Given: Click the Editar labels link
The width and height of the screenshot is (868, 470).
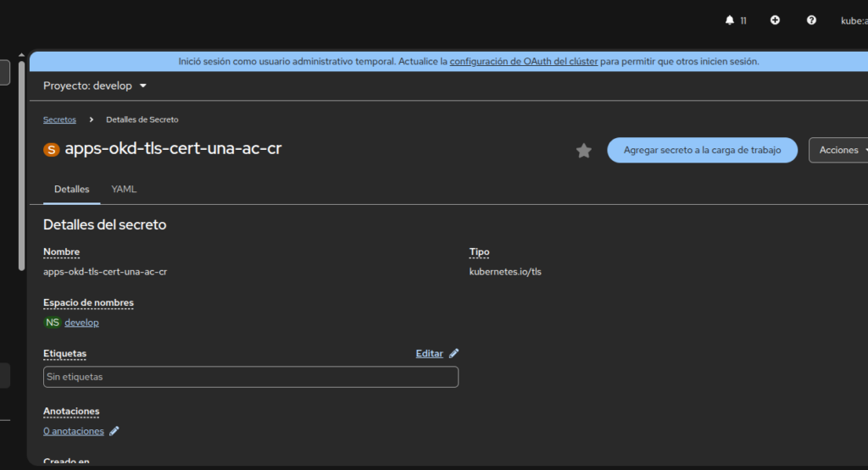Looking at the screenshot, I should [x=429, y=353].
